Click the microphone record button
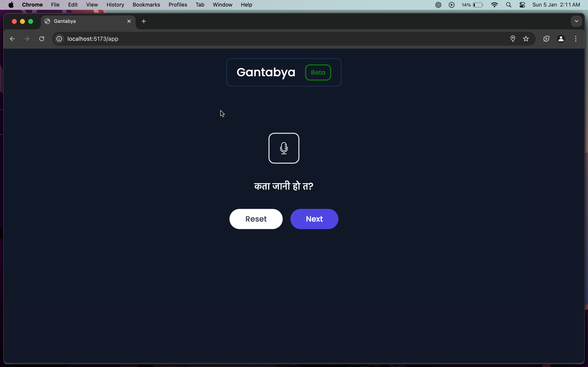Screen dimensions: 588x367 point(284,148)
